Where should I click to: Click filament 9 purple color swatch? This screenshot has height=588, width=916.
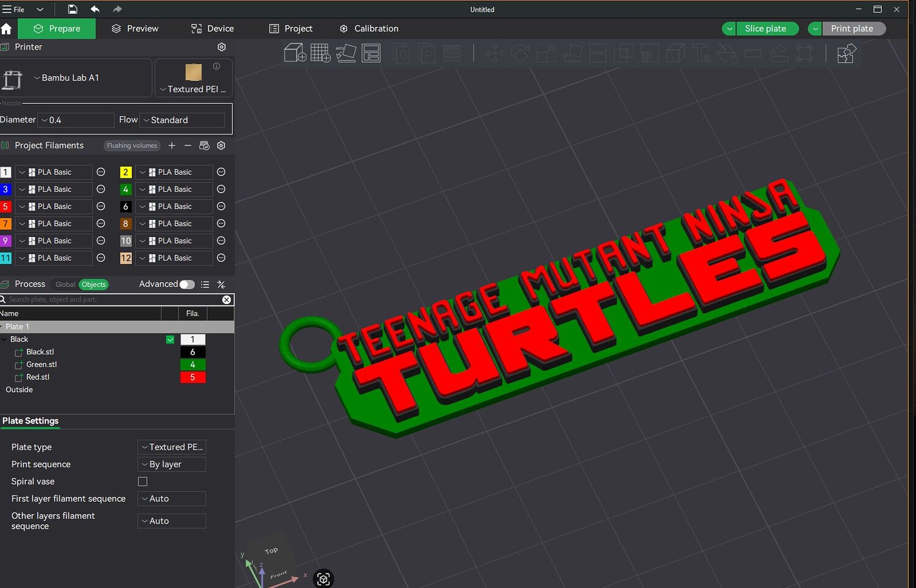click(x=5, y=241)
